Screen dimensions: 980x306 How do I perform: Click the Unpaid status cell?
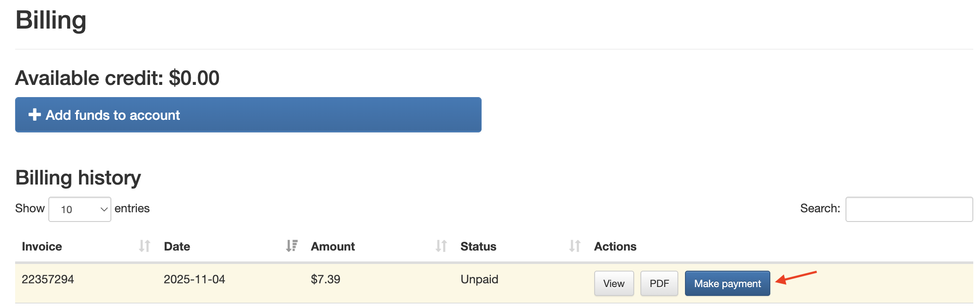coord(479,280)
